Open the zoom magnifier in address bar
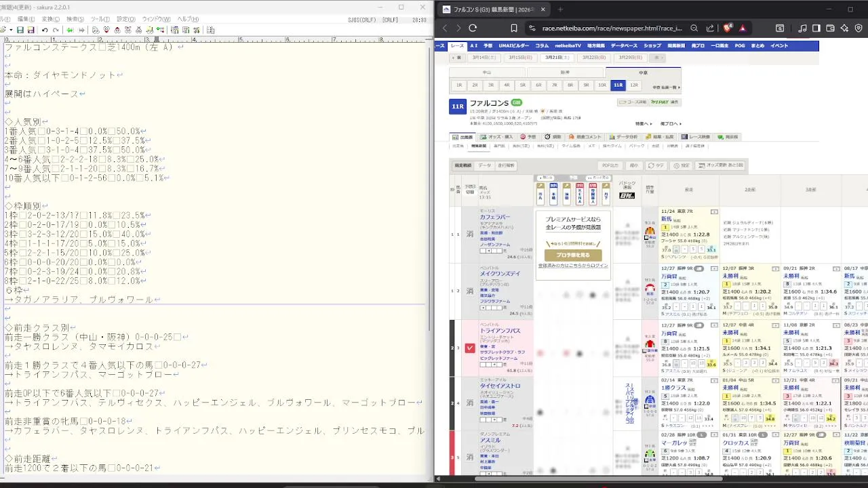 (x=694, y=28)
